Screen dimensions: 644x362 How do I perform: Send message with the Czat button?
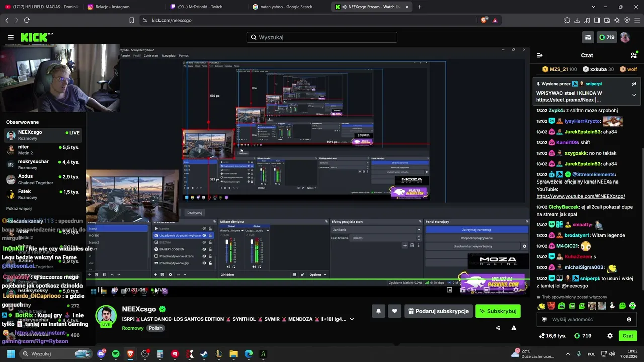point(628,336)
